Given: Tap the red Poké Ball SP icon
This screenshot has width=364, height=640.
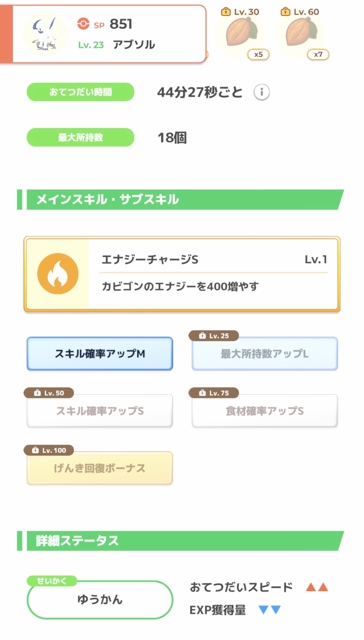Looking at the screenshot, I should tap(83, 24).
